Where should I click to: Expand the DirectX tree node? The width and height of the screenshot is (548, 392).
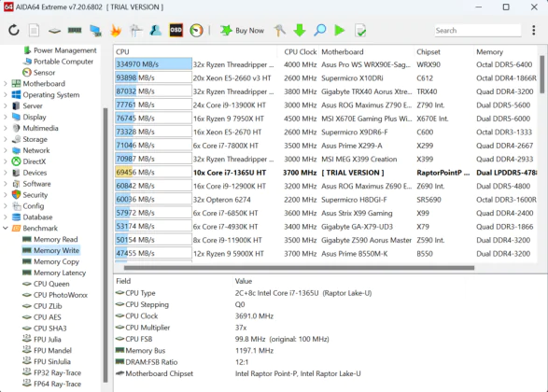click(6, 161)
